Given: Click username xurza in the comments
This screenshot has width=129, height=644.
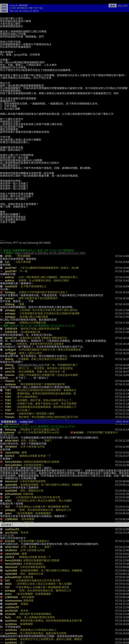Looking at the screenshot, I should tap(8, 344).
